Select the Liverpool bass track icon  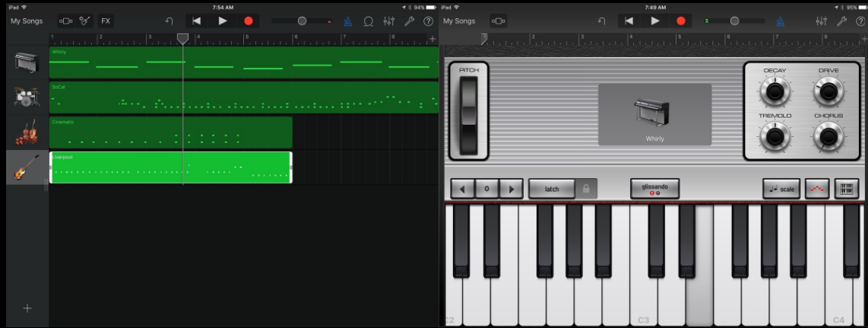click(26, 167)
